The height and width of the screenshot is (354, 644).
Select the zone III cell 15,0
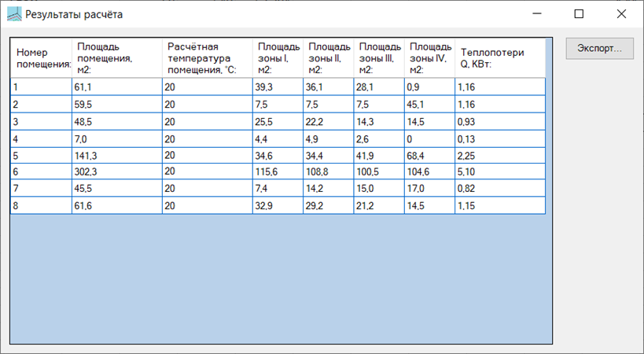(379, 189)
